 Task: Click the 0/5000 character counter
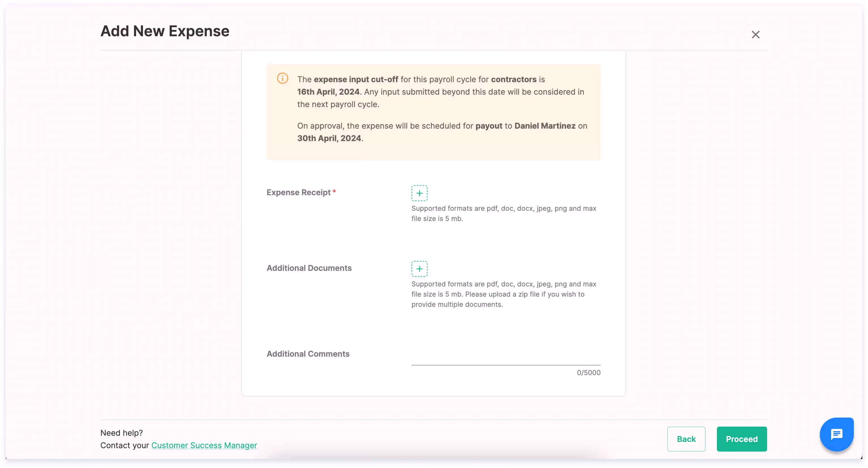tap(588, 373)
